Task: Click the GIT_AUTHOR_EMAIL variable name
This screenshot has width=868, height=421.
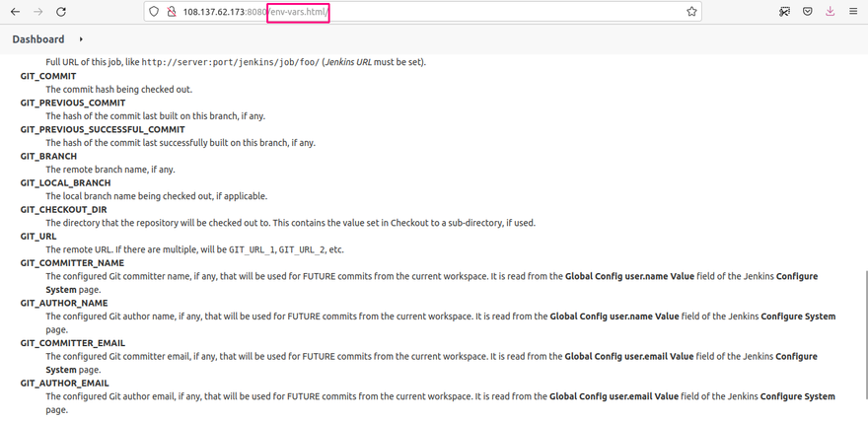Action: pyautogui.click(x=65, y=383)
